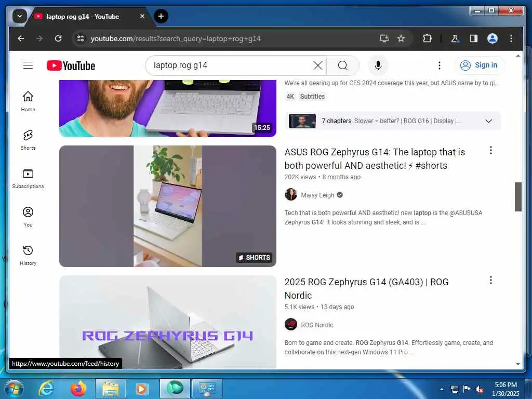Open History in the sidebar
The height and width of the screenshot is (399, 532).
pyautogui.click(x=28, y=255)
